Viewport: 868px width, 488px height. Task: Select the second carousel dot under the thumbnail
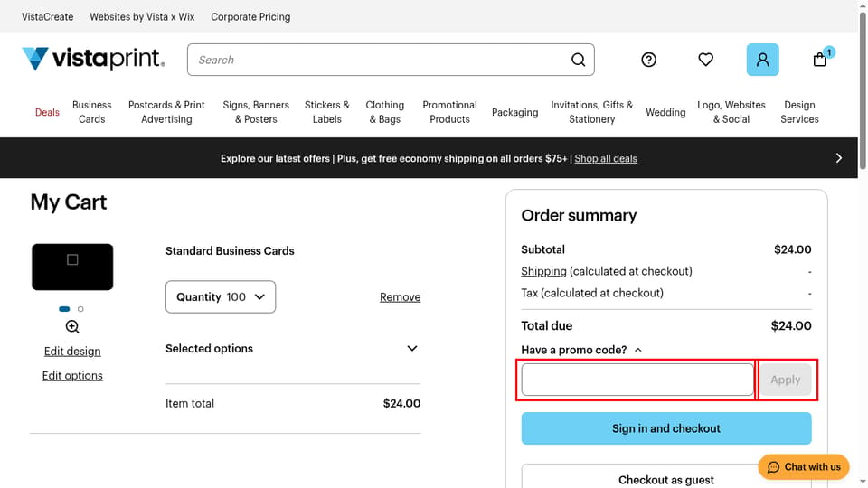click(x=80, y=309)
